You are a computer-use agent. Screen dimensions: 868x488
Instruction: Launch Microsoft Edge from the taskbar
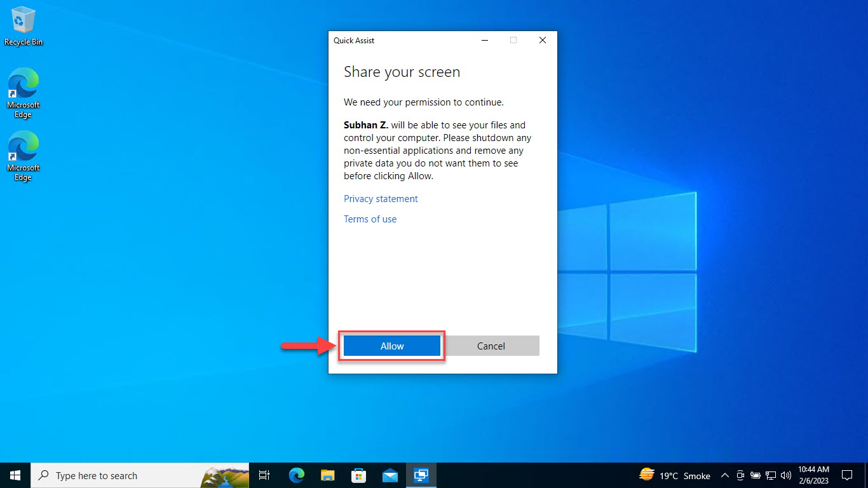(296, 475)
